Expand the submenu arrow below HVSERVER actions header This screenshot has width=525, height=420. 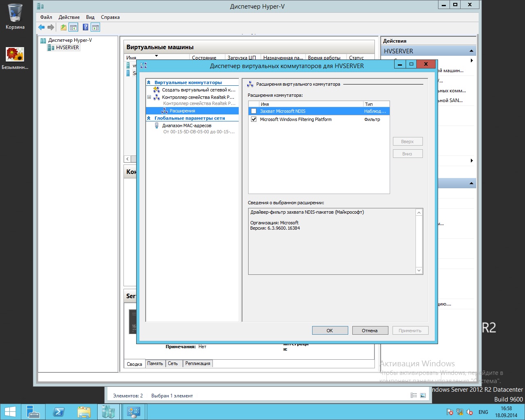[x=472, y=61]
